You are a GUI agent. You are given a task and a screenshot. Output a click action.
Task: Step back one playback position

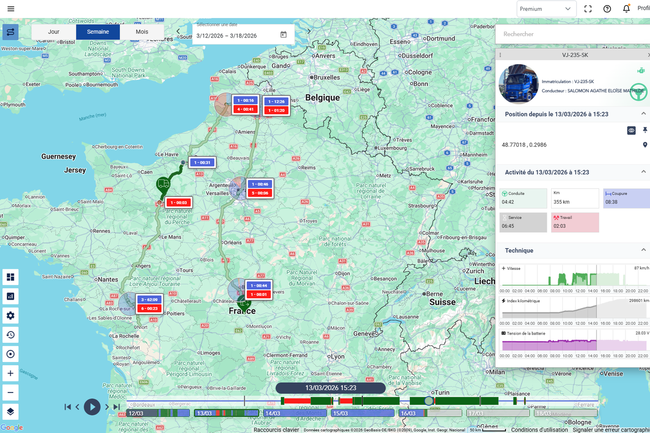coord(77,407)
